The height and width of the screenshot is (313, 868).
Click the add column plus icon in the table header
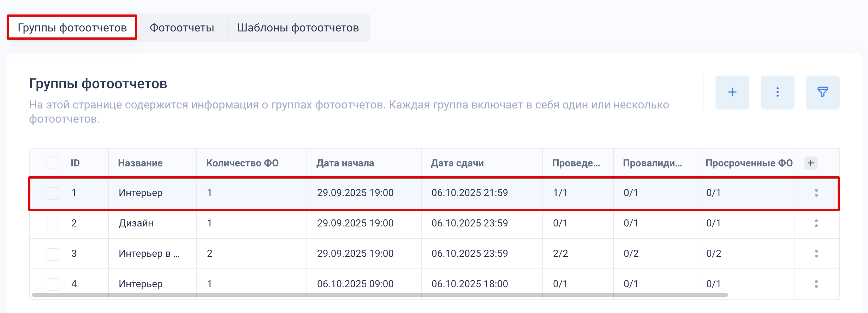tap(811, 163)
